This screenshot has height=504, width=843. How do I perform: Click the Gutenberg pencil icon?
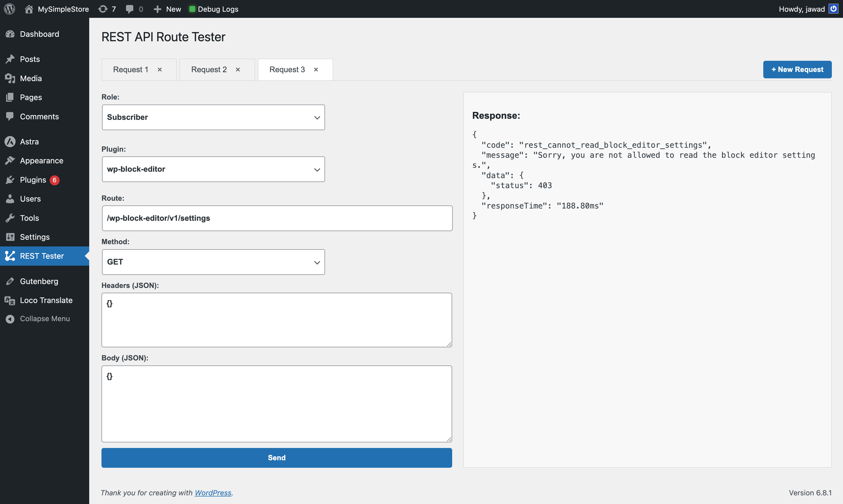[x=10, y=281]
